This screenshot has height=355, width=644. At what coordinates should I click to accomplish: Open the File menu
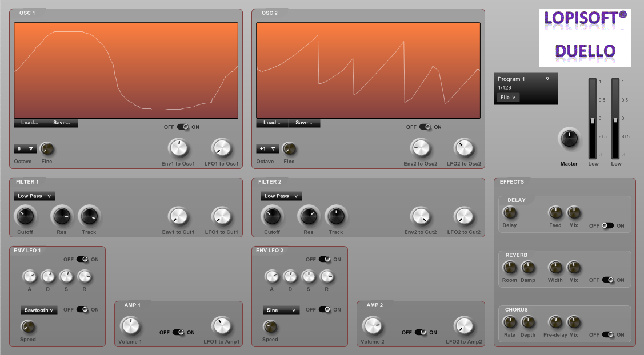[x=508, y=98]
